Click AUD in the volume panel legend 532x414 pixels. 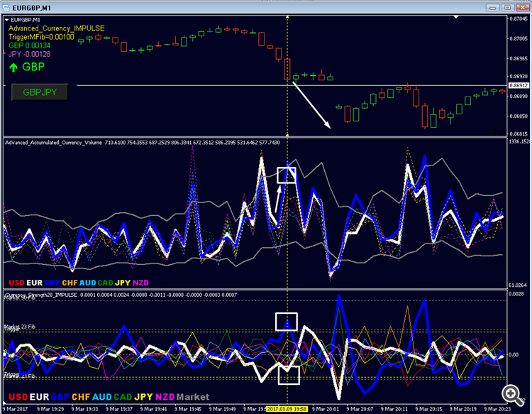point(87,283)
